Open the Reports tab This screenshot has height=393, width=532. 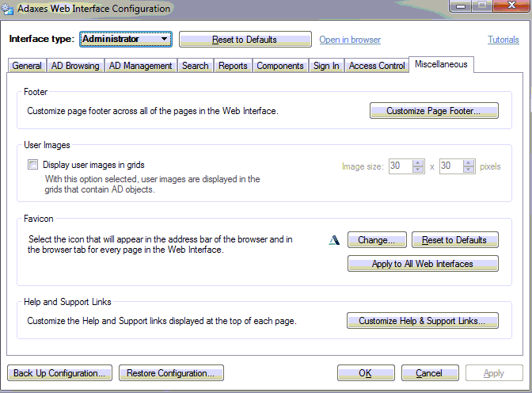233,66
